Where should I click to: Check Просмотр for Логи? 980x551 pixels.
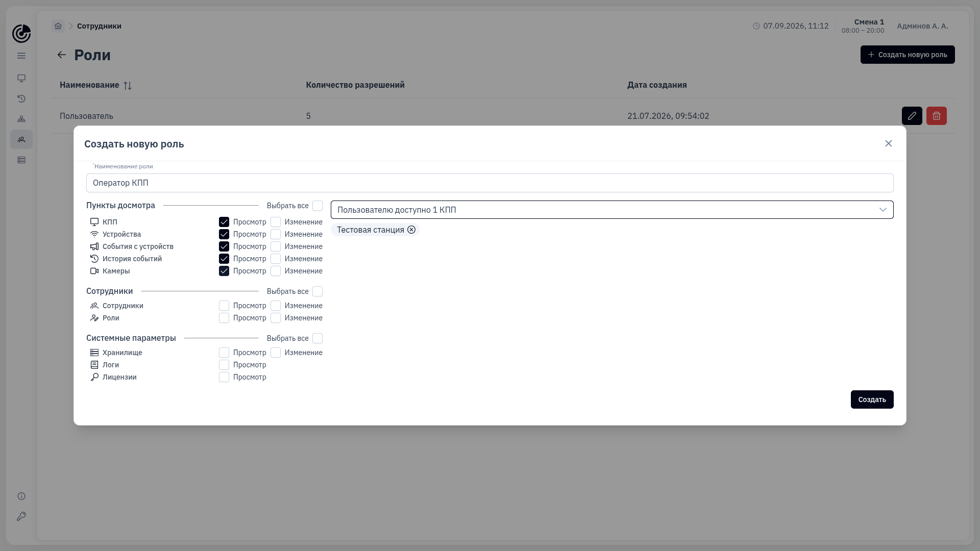[224, 365]
